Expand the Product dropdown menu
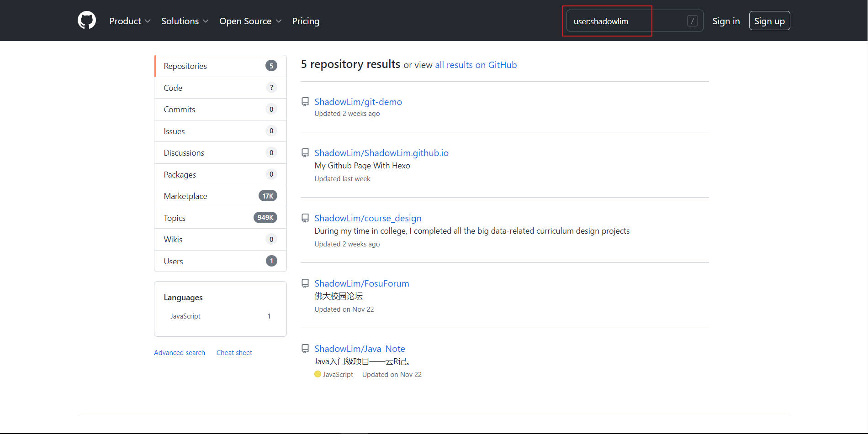The height and width of the screenshot is (434, 868). click(130, 21)
